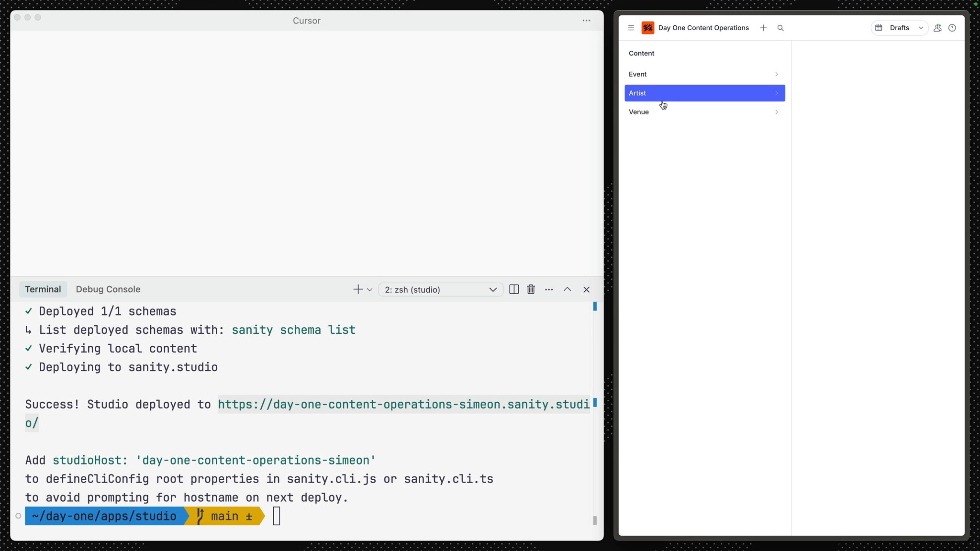Viewport: 980px width, 551px height.
Task: Expand the Artist row chevron
Action: click(x=776, y=93)
